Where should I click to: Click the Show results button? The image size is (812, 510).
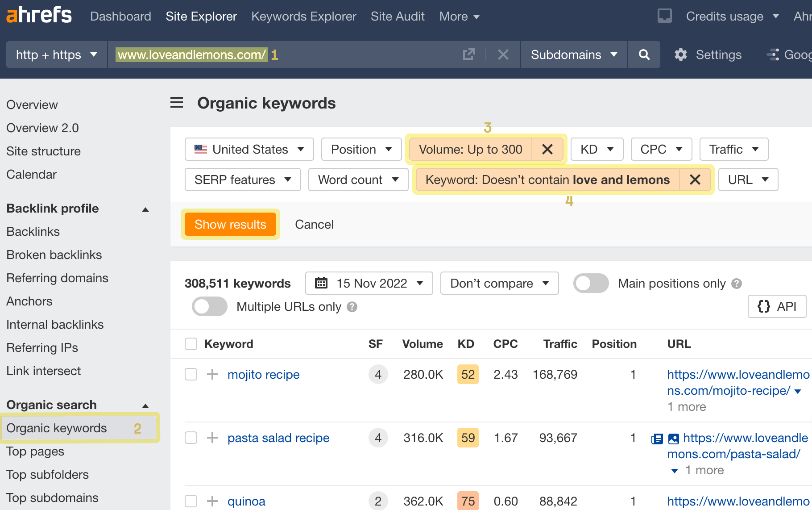[x=230, y=224]
